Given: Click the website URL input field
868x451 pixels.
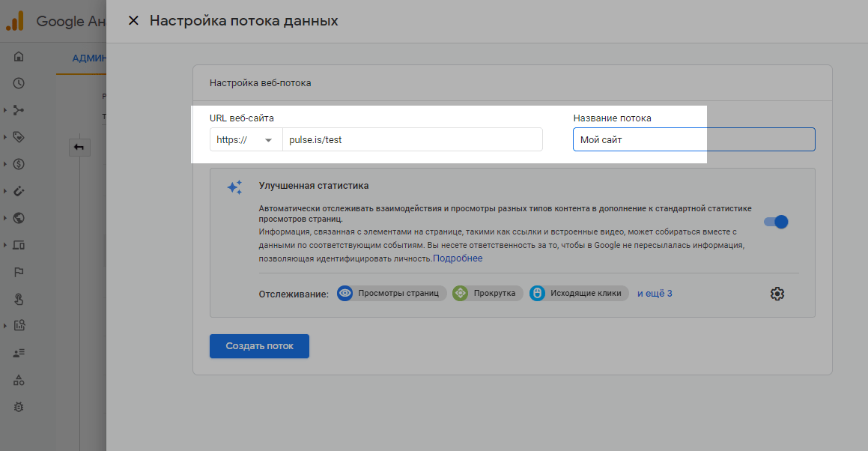Looking at the screenshot, I should tap(411, 140).
